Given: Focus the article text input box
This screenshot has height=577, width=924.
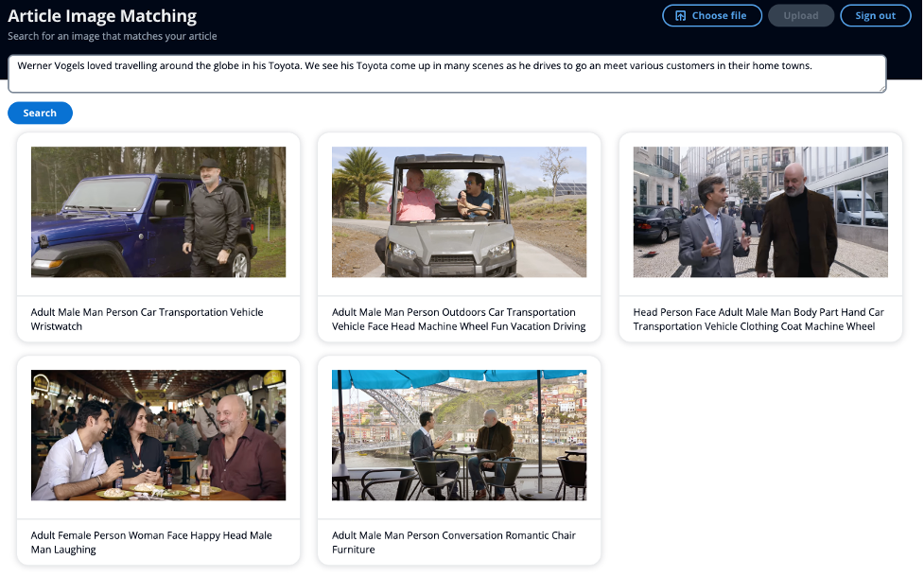Looking at the screenshot, I should click(x=446, y=74).
